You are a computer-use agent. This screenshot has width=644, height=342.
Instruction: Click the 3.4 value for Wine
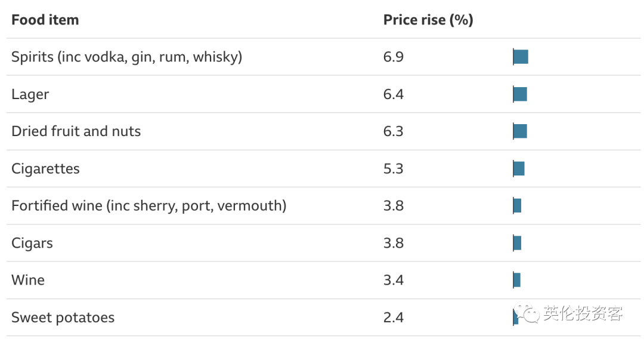point(394,280)
